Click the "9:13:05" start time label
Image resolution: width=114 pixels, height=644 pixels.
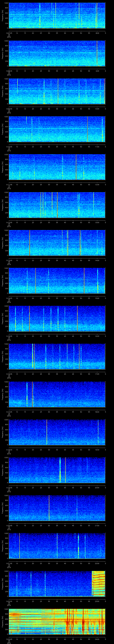tap(9, 260)
